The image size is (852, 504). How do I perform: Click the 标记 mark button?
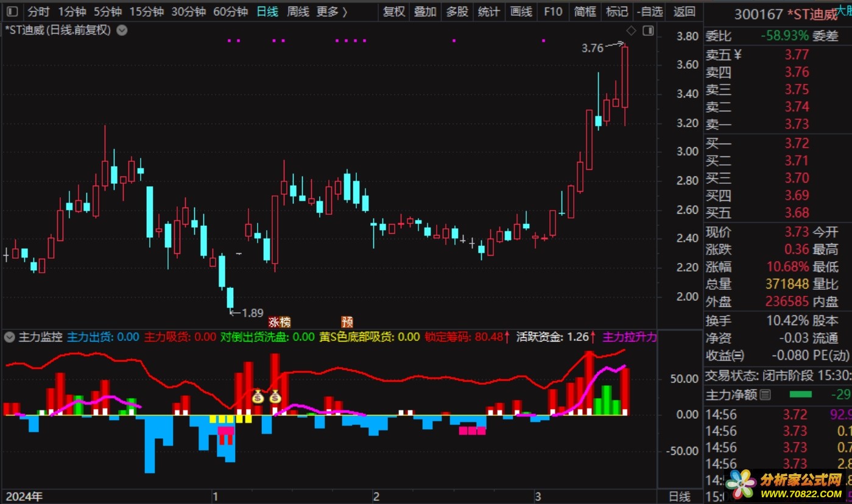(x=616, y=12)
